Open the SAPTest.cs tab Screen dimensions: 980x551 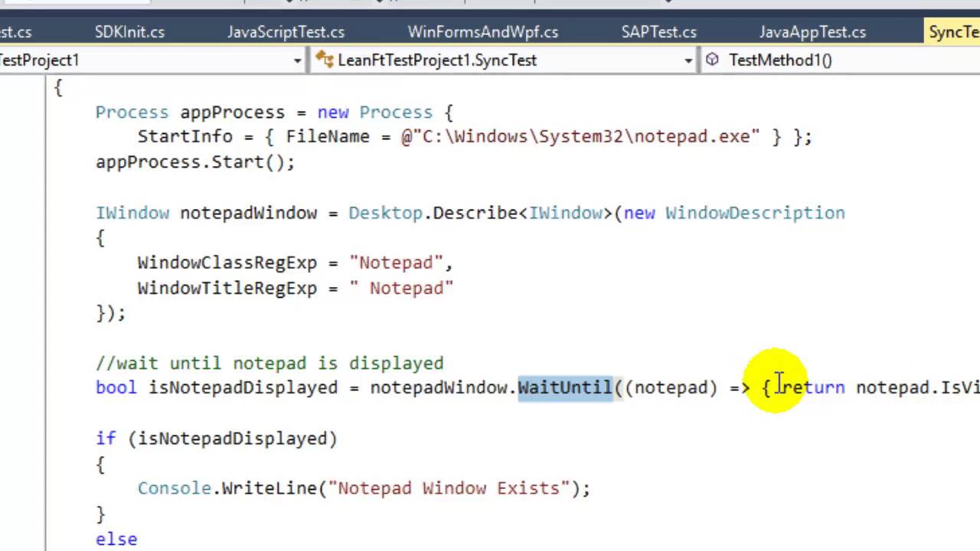[658, 32]
